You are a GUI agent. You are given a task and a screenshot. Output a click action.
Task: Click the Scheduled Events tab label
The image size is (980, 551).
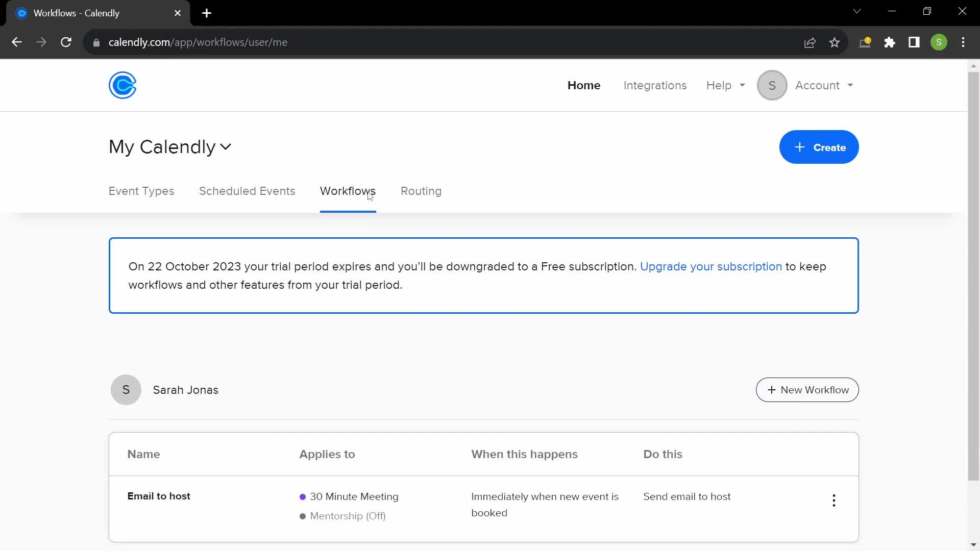pos(247,191)
